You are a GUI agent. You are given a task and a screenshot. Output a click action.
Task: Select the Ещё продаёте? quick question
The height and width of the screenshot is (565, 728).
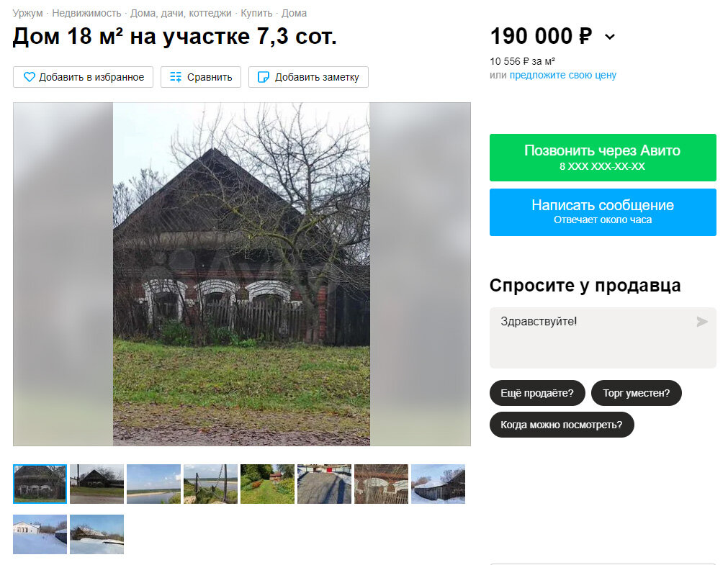click(x=537, y=393)
